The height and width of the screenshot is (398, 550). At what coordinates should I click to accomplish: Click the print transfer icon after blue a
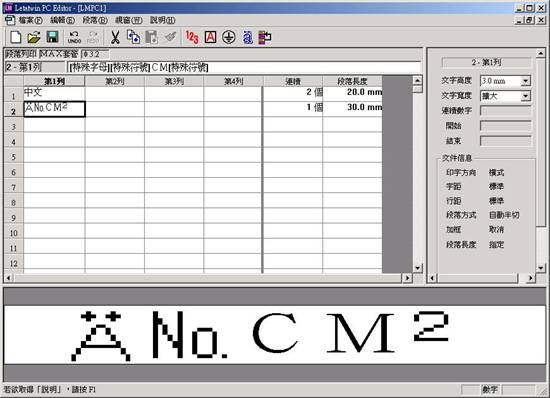265,37
